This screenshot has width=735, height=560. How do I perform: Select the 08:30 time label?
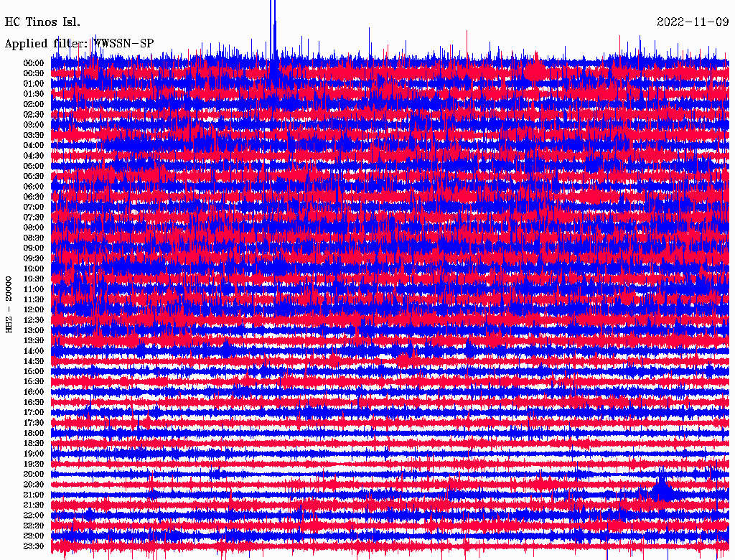[34, 238]
